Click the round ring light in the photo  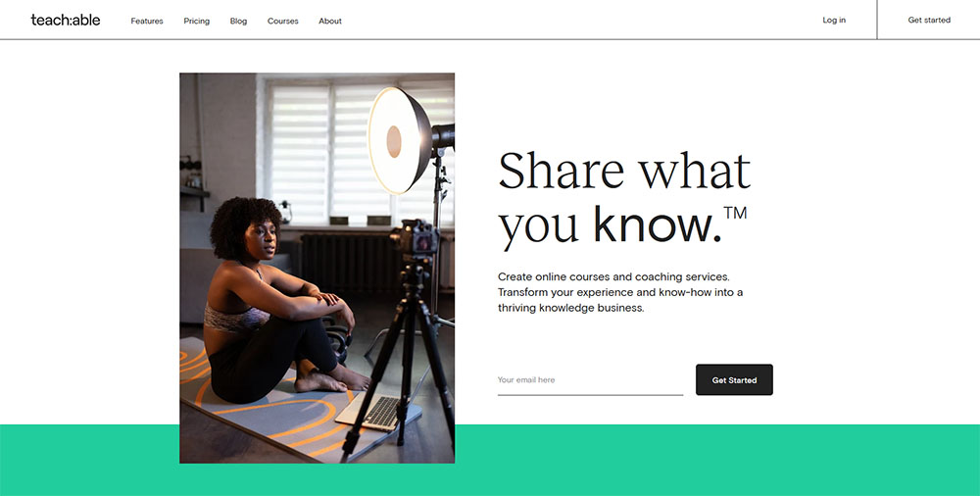pyautogui.click(x=399, y=140)
